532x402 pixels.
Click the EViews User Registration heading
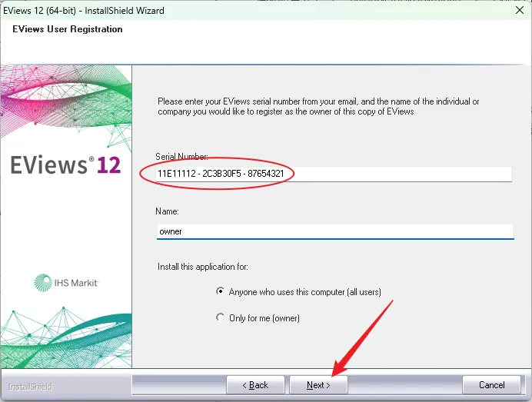click(x=68, y=29)
